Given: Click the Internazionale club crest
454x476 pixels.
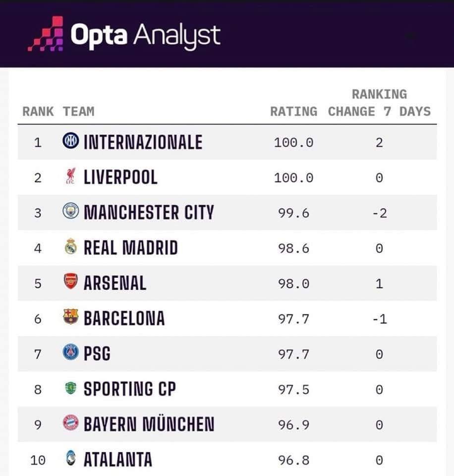Looking at the screenshot, I should coord(71,142).
